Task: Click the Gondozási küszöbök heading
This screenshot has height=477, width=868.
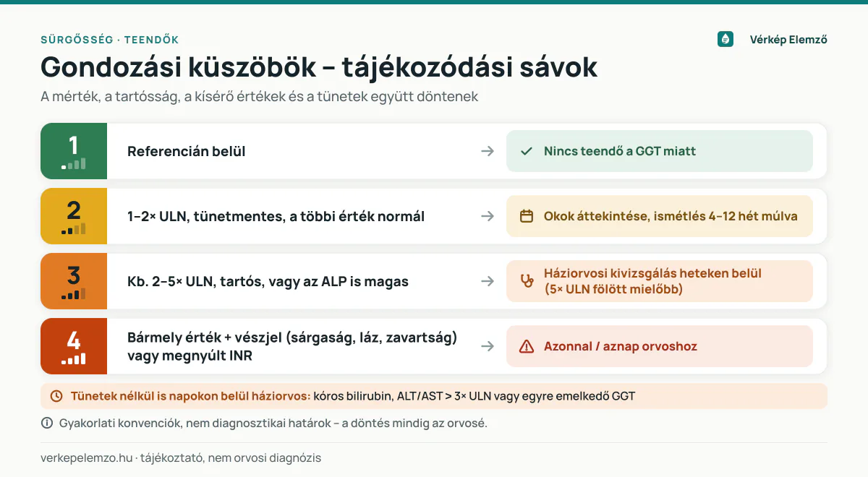Action: (x=319, y=67)
